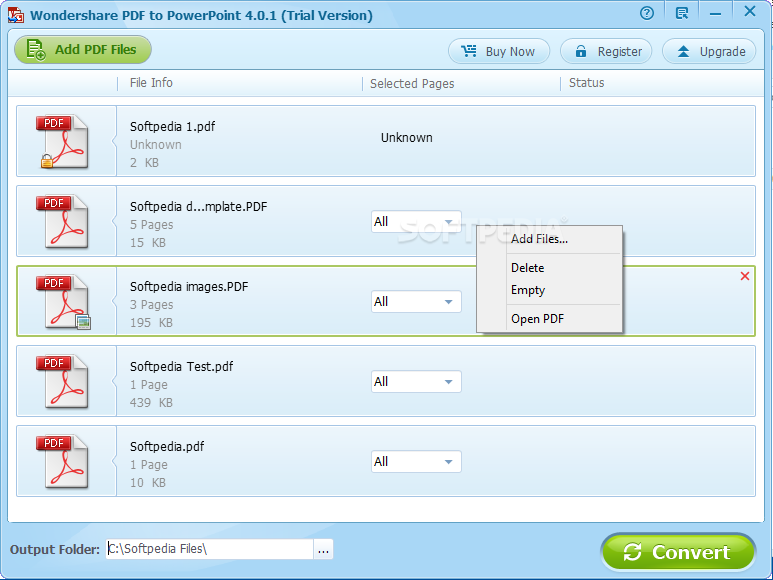Minimize the Wondershare window
The image size is (773, 580).
(715, 14)
